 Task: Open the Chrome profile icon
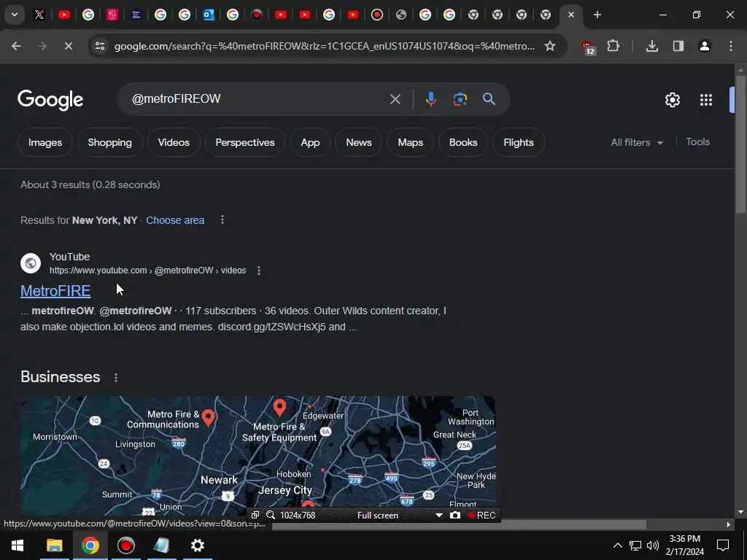tap(704, 46)
